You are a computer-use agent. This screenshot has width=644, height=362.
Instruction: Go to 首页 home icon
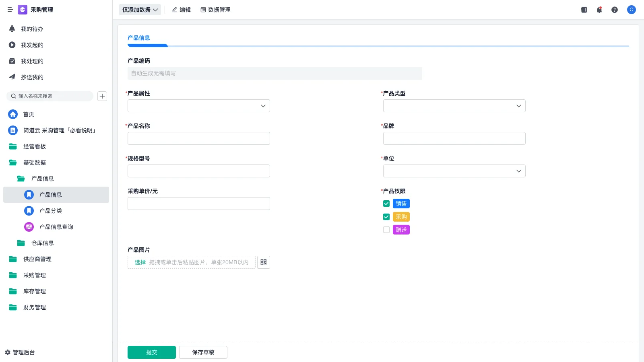point(13,114)
